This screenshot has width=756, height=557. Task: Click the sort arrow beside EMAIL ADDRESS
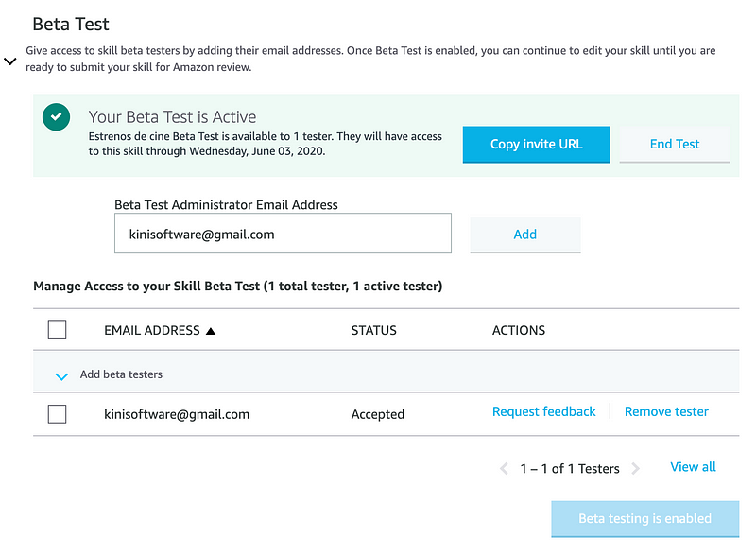[x=211, y=331]
